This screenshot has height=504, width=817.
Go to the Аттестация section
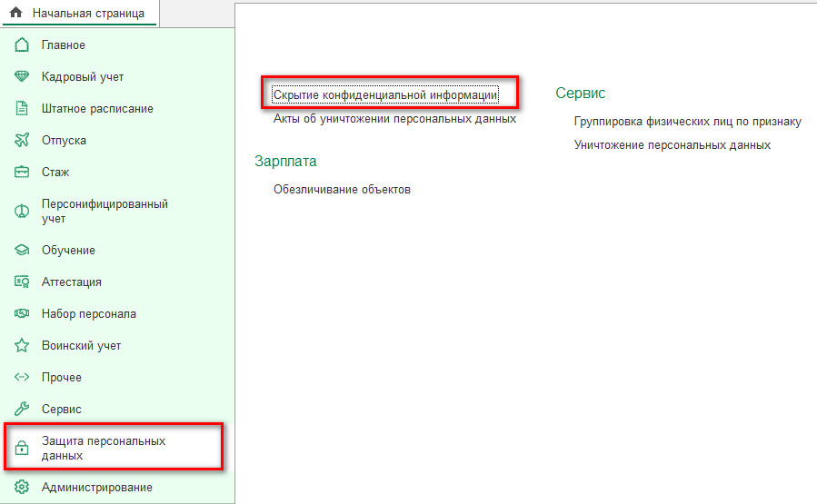pos(72,282)
